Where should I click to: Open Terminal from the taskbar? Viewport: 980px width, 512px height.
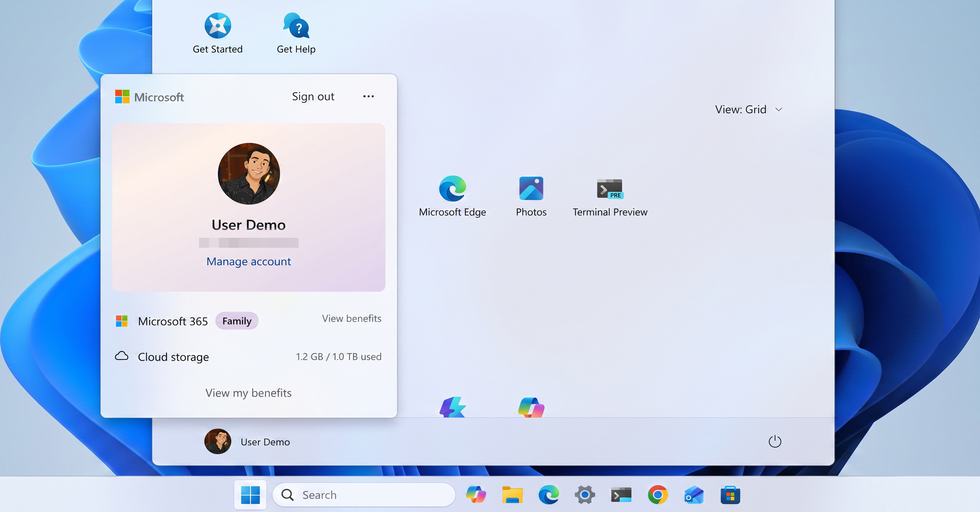621,495
